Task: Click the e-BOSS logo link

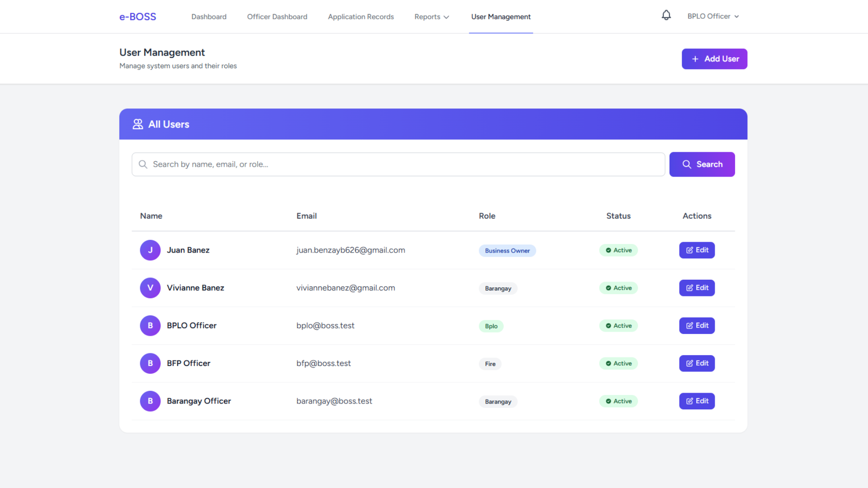Action: (x=137, y=17)
